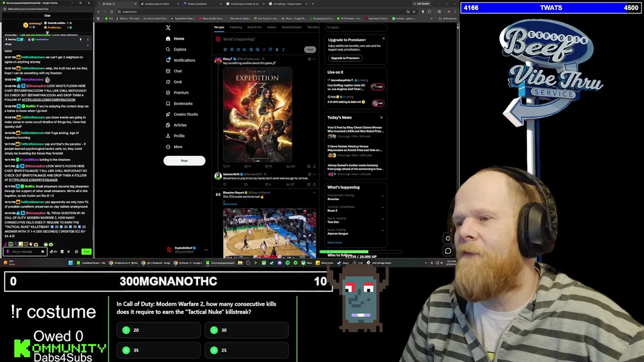Click the Ask Gemini button
Viewport: 644px width, 362px height.
(x=422, y=4)
